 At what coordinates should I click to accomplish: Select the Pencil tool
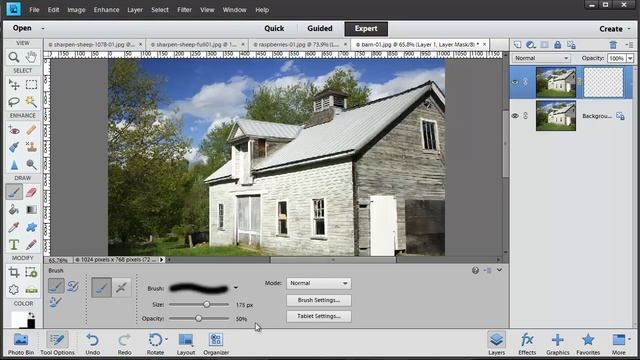31,245
